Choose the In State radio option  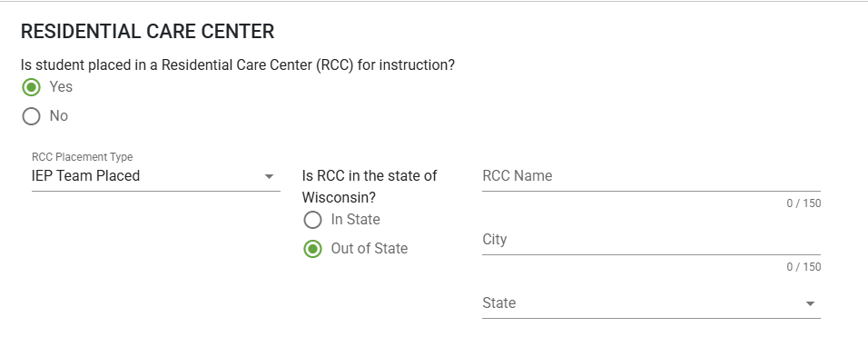[x=312, y=220]
